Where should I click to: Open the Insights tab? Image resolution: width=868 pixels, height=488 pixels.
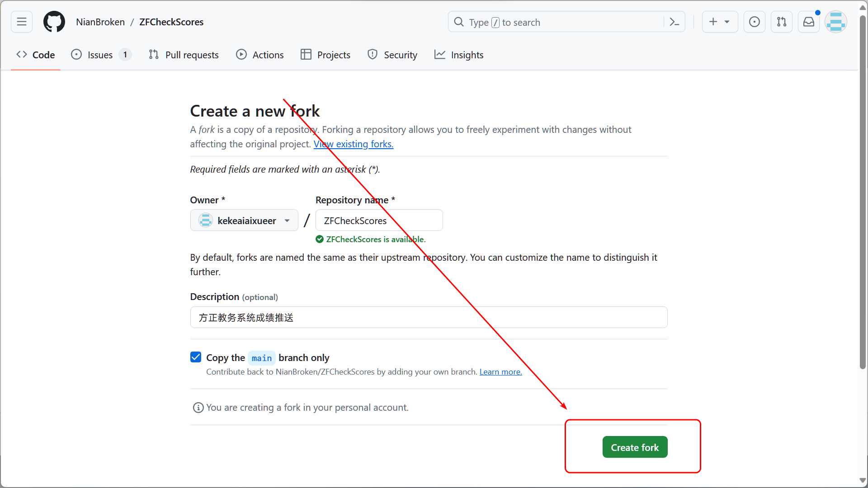click(x=459, y=55)
